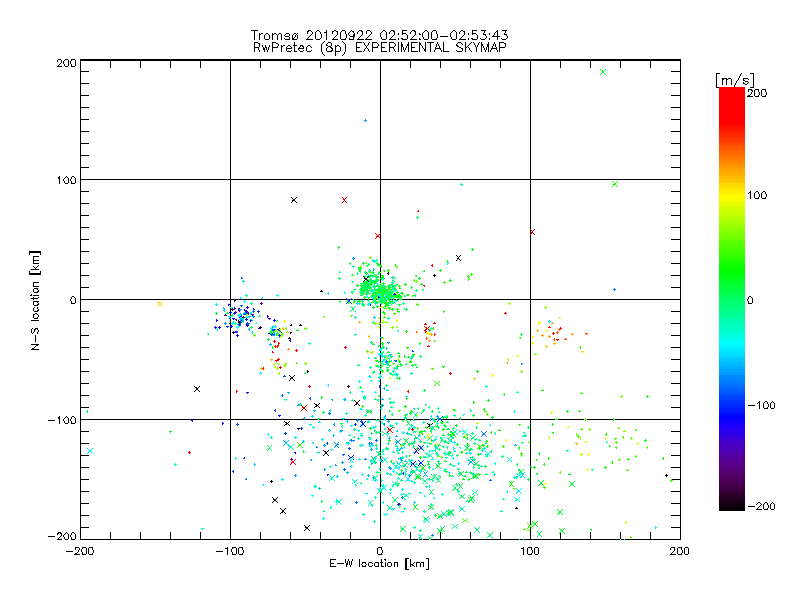This screenshot has width=800, height=600.
Task: Click the x-axis tick label '200'
Action: 680,551
